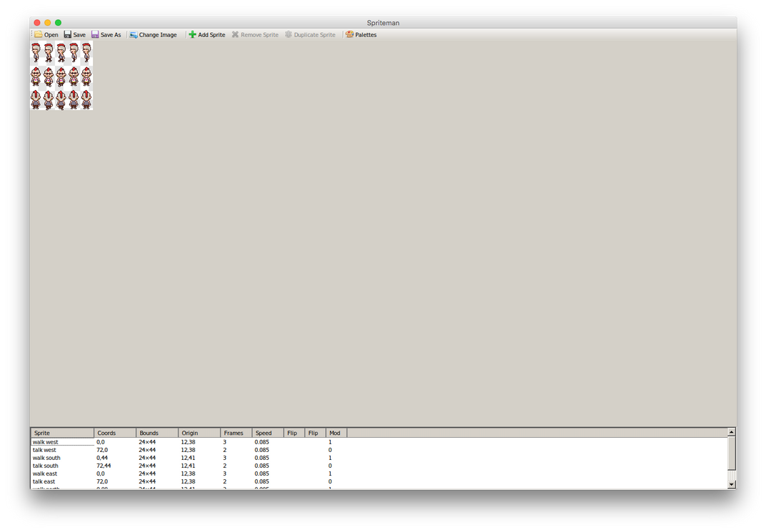Click the '0,44' coords cell
The image size is (766, 532).
[102, 458]
